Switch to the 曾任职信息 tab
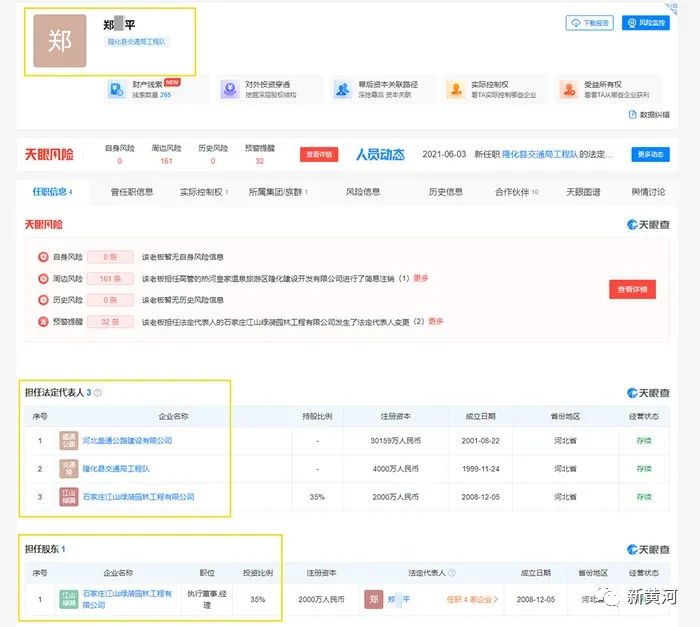 pos(132,192)
